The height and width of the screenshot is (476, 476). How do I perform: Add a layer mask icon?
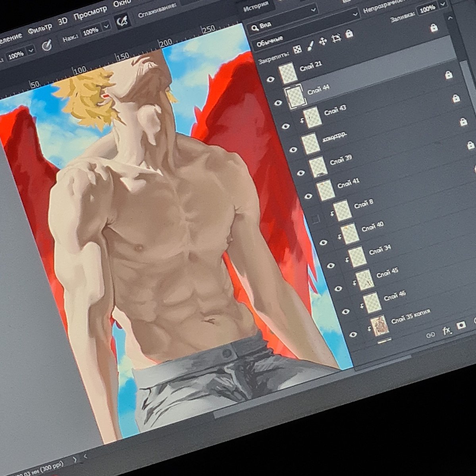pyautogui.click(x=461, y=326)
